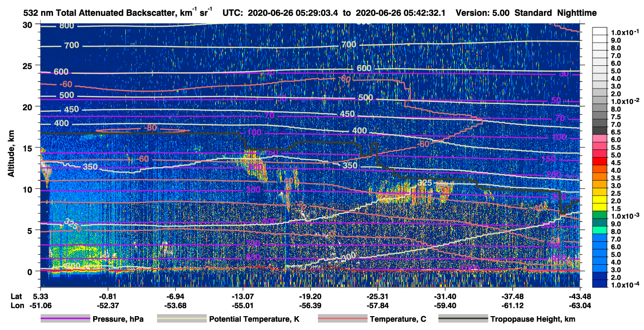
Task: Click the latitude value '-25.31'
Action: click(377, 296)
